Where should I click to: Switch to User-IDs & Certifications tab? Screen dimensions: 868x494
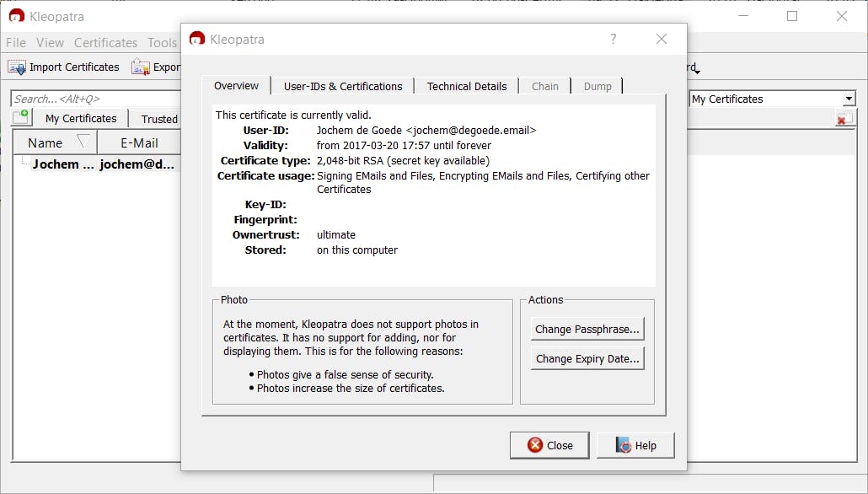[x=343, y=86]
